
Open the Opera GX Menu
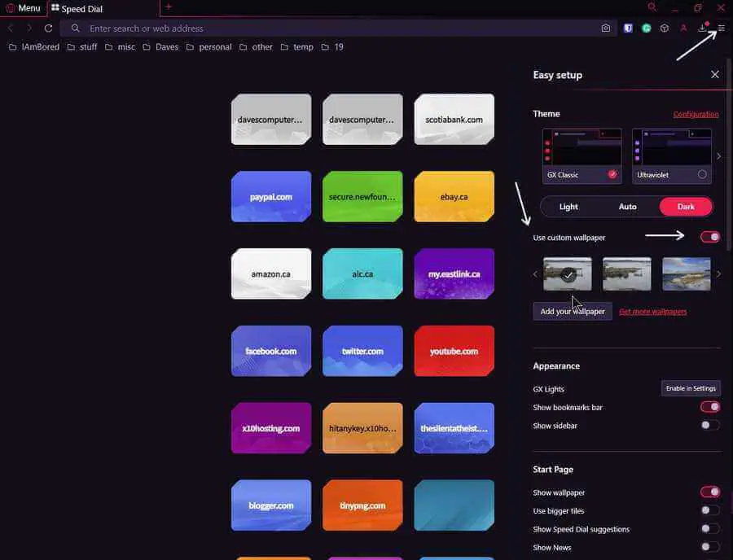(x=24, y=8)
